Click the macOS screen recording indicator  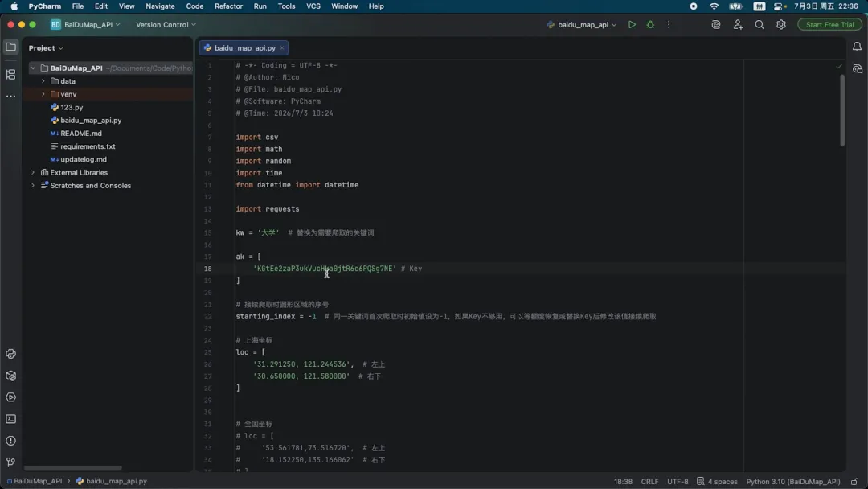click(x=693, y=6)
